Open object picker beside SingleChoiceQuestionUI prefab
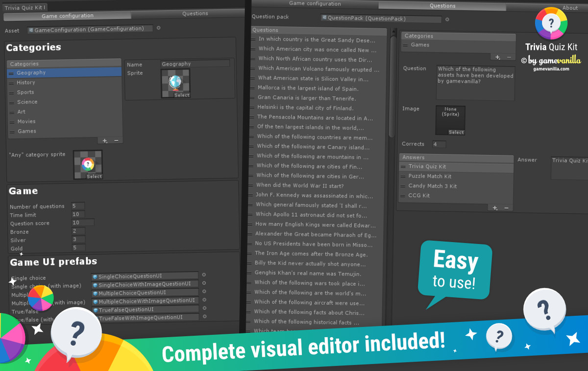 tap(204, 275)
